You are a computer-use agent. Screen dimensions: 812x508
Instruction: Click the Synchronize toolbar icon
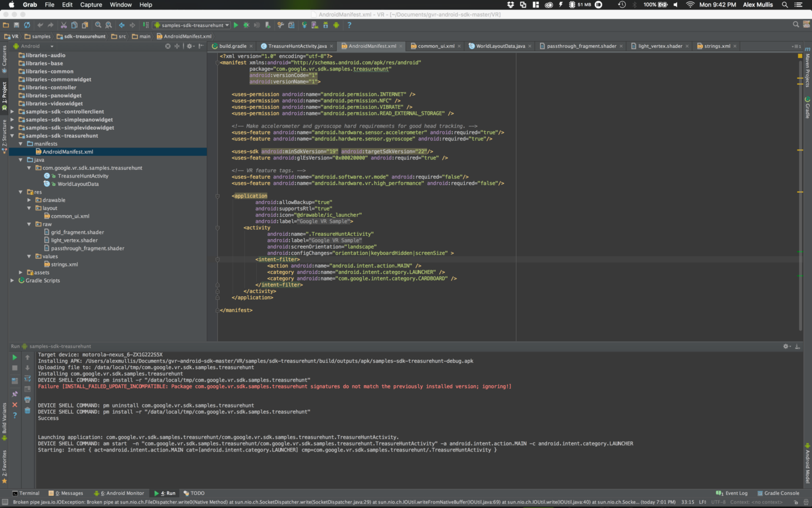pos(27,25)
